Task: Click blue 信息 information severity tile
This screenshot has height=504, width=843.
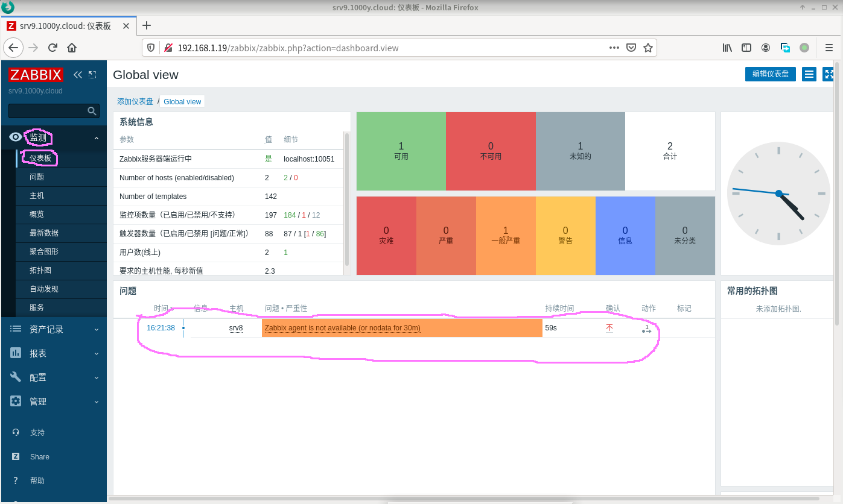Action: coord(625,236)
